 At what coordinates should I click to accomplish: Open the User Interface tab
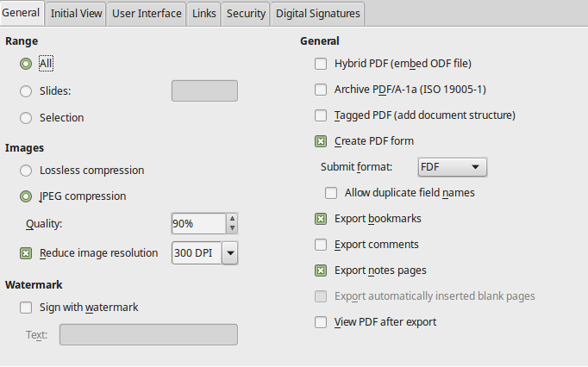click(x=147, y=14)
